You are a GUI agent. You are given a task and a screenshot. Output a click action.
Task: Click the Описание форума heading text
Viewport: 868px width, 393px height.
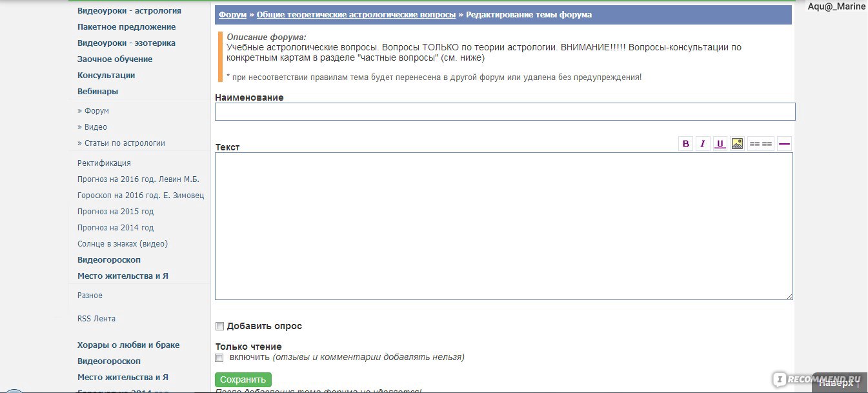click(267, 37)
